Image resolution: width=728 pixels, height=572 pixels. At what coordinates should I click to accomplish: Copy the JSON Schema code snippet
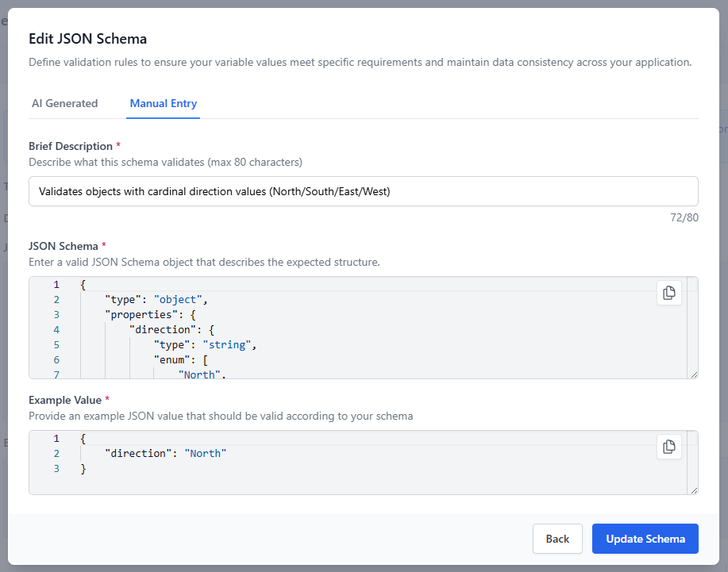click(x=668, y=293)
